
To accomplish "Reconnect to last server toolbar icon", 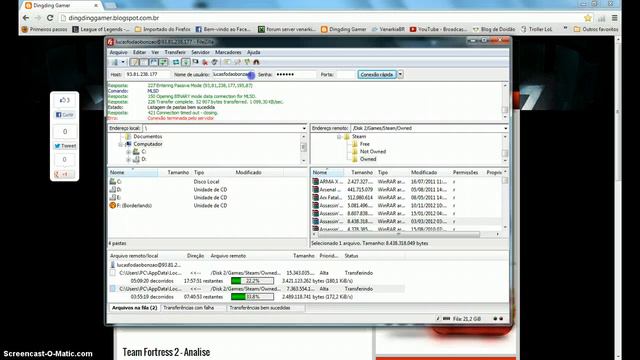I will [215, 62].
